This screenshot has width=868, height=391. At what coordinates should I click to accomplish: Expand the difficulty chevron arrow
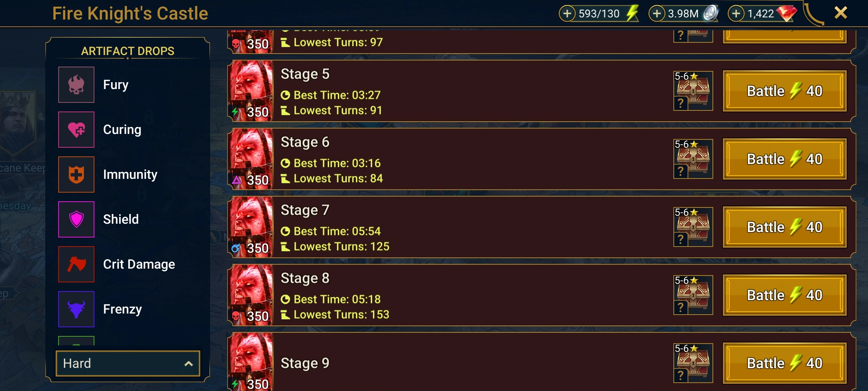click(188, 364)
